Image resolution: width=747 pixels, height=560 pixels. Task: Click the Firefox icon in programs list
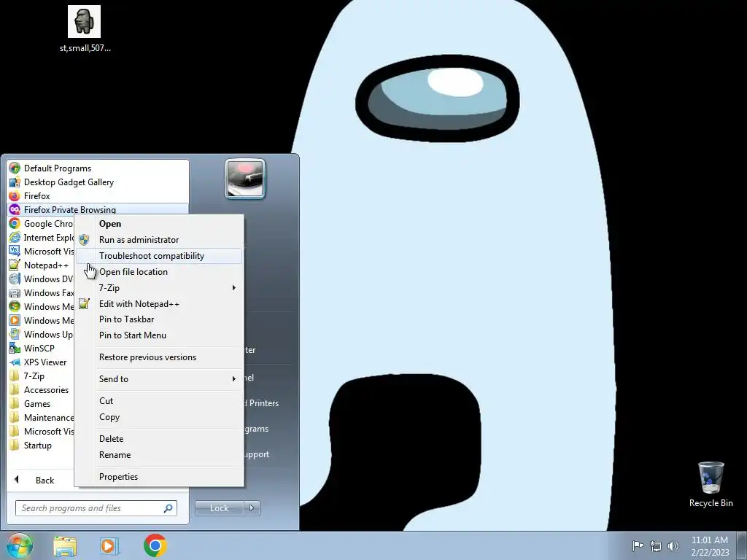coord(15,195)
